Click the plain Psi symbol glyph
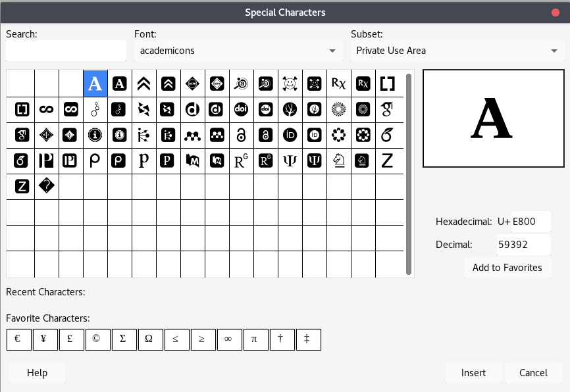The height and width of the screenshot is (392, 570). [x=290, y=161]
